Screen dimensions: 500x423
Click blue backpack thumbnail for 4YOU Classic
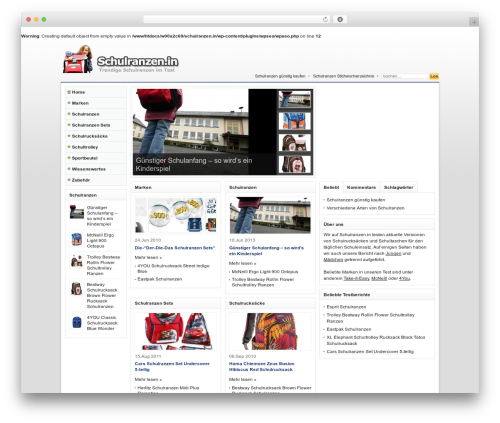(77, 322)
